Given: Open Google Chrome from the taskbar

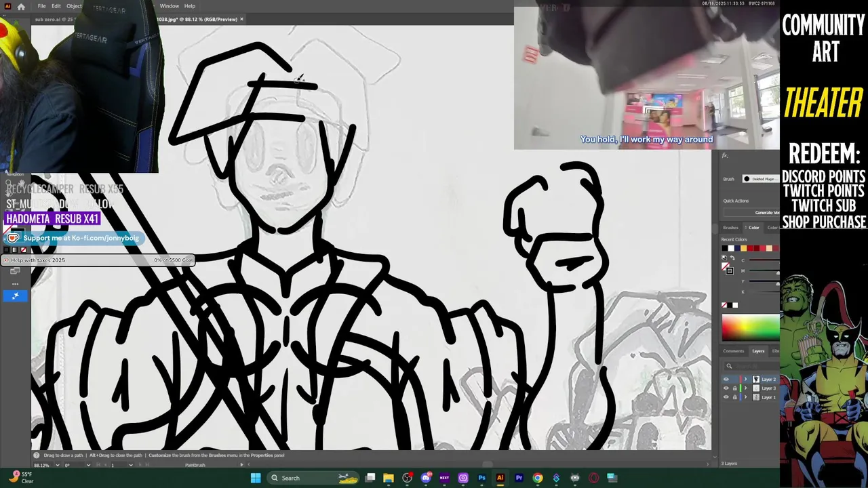Looking at the screenshot, I should click(538, 478).
